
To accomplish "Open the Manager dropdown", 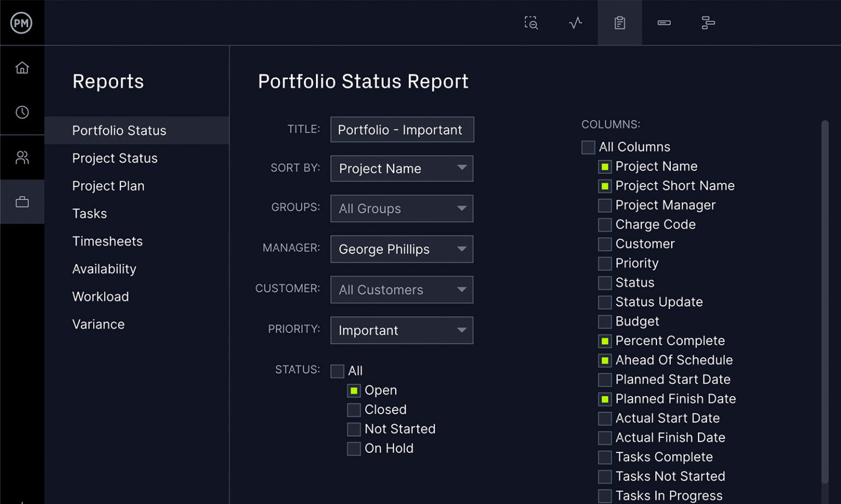I will (402, 249).
